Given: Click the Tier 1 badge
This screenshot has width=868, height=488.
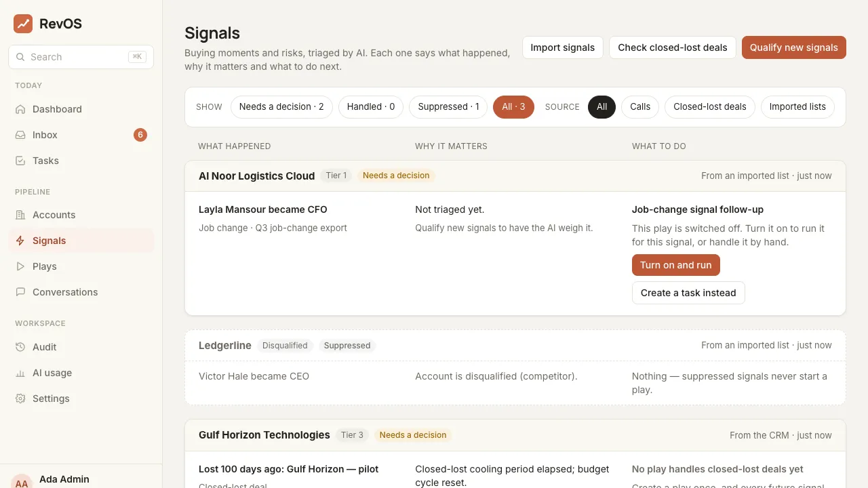Looking at the screenshot, I should [x=336, y=176].
